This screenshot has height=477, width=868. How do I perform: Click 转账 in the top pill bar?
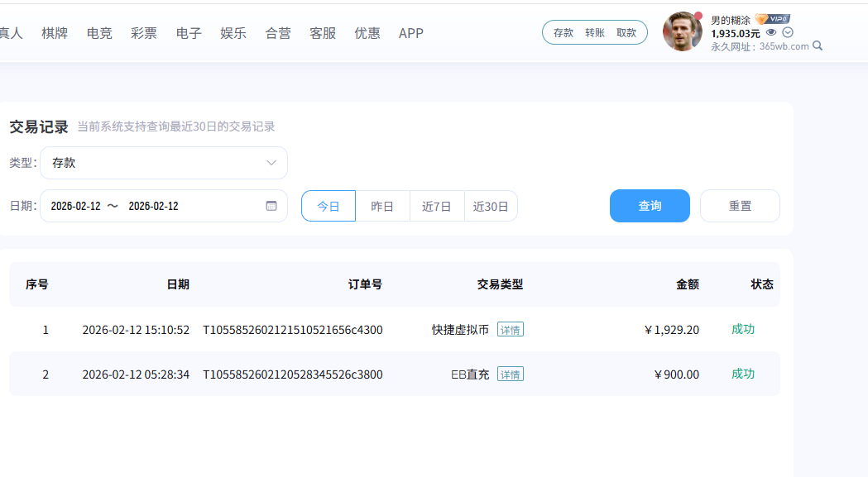[595, 33]
